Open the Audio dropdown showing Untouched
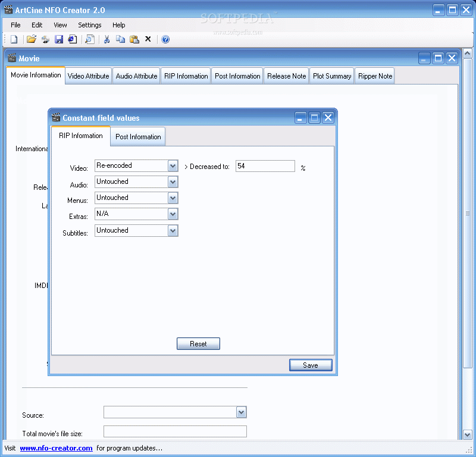 (173, 182)
